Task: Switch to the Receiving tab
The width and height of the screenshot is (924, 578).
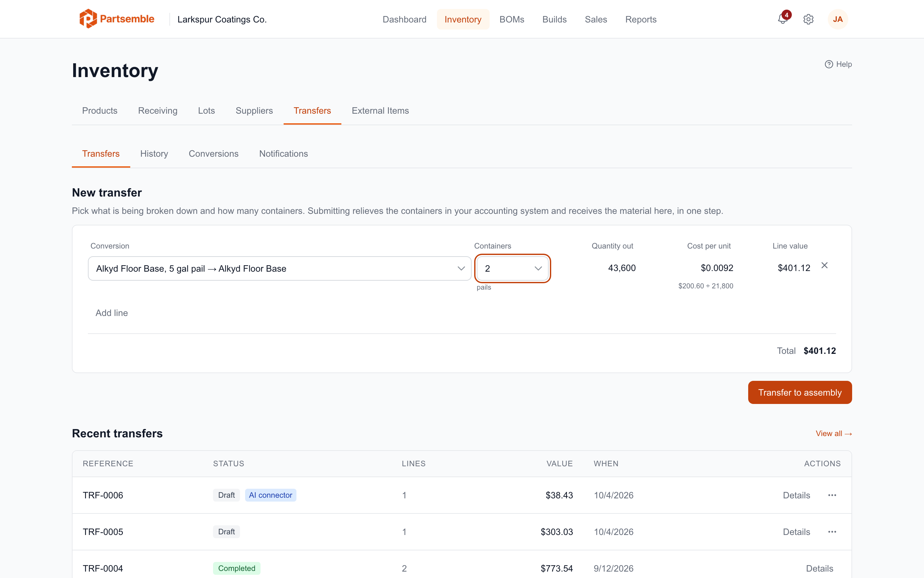Action: click(158, 110)
